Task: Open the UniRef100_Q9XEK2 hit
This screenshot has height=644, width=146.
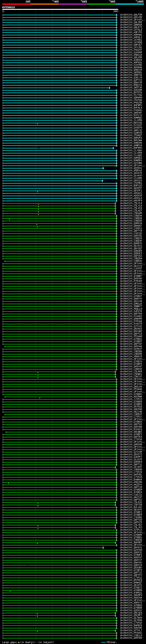Action: pos(131,168)
